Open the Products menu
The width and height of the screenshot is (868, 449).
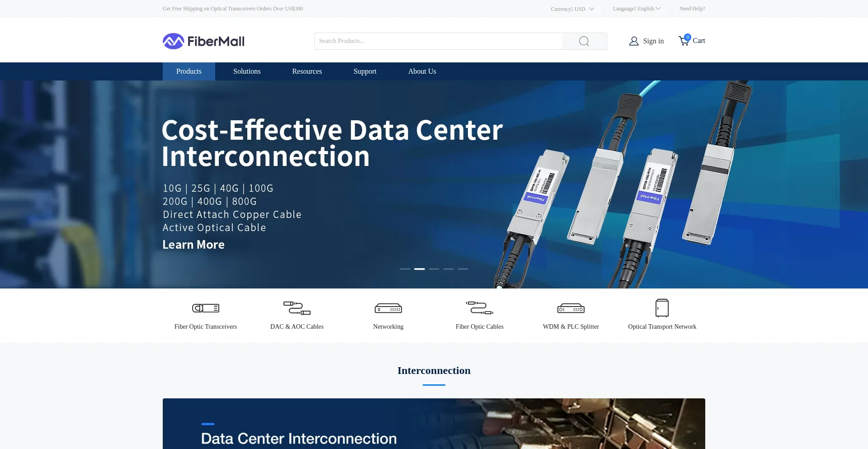click(189, 71)
